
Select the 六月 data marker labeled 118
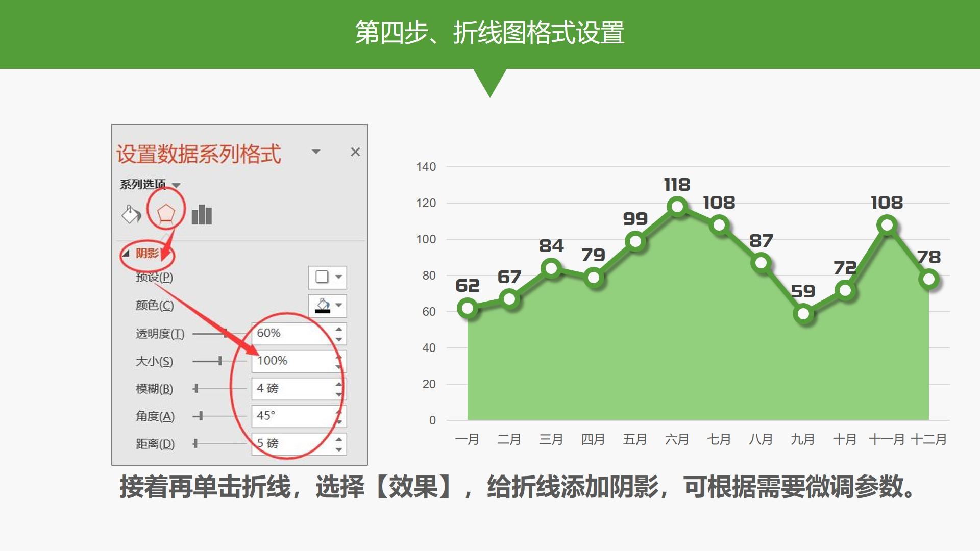(677, 206)
